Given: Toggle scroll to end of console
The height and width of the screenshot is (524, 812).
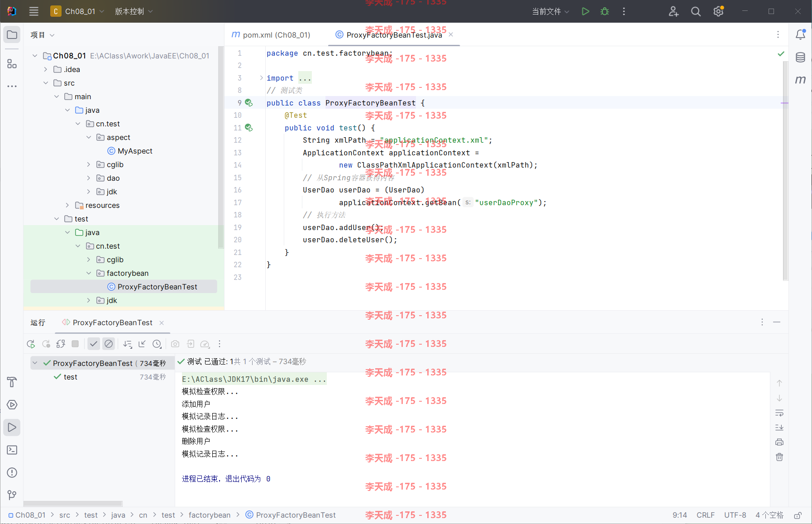Looking at the screenshot, I should (779, 428).
